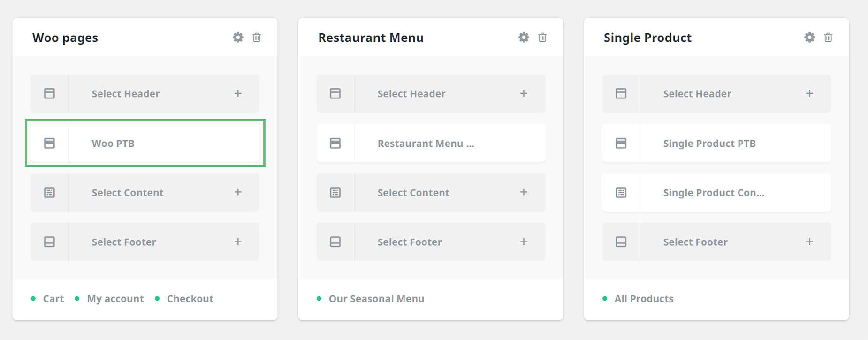Screen dimensions: 868x340
Task: Open Restaurant Menu settings gear
Action: tap(524, 38)
